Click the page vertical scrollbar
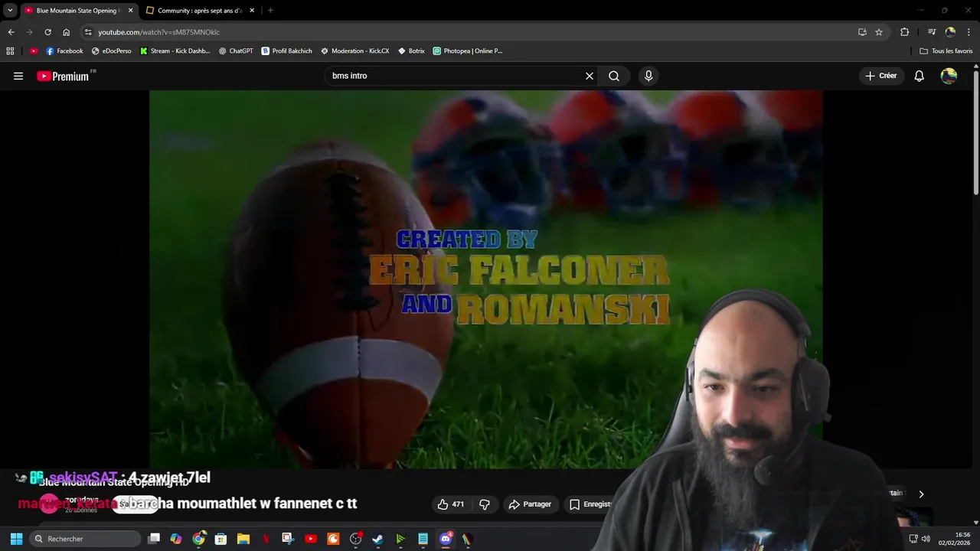Image resolution: width=980 pixels, height=551 pixels. click(975, 132)
